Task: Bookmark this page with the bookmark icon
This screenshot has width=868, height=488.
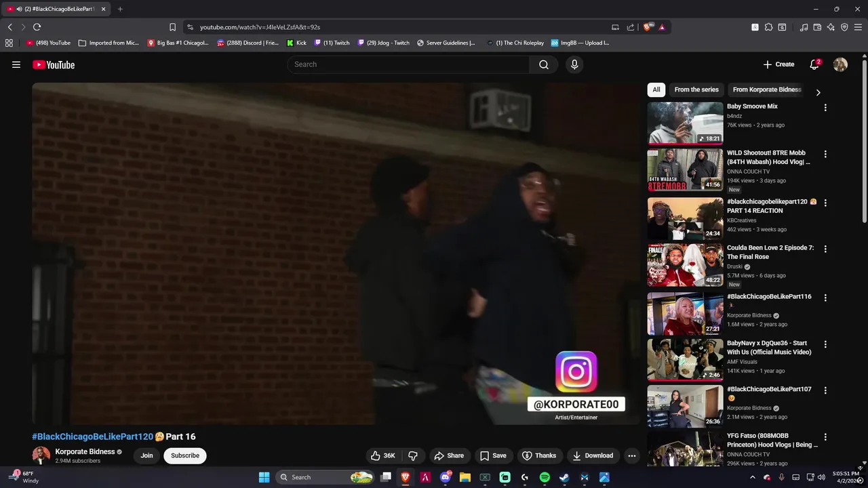Action: tap(172, 27)
